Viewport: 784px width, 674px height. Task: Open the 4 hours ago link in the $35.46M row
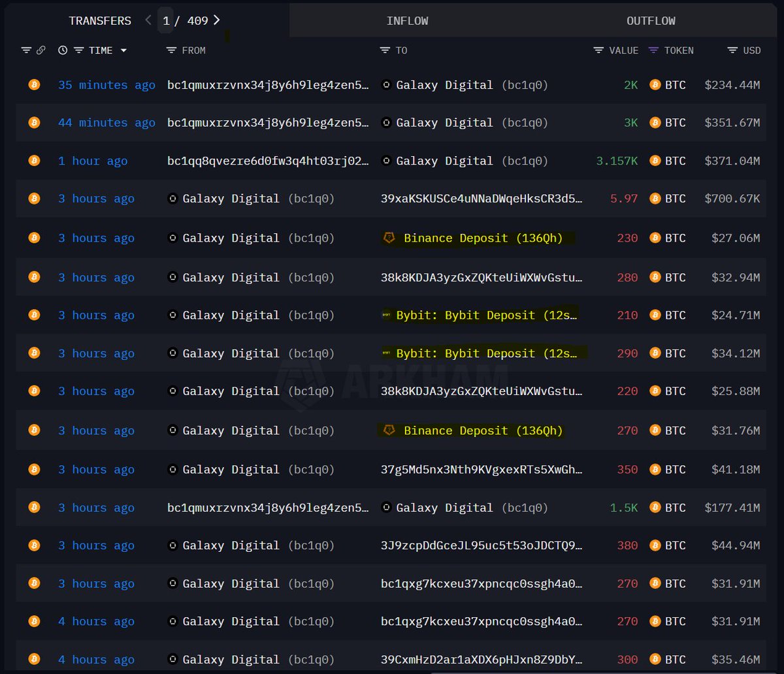96,660
